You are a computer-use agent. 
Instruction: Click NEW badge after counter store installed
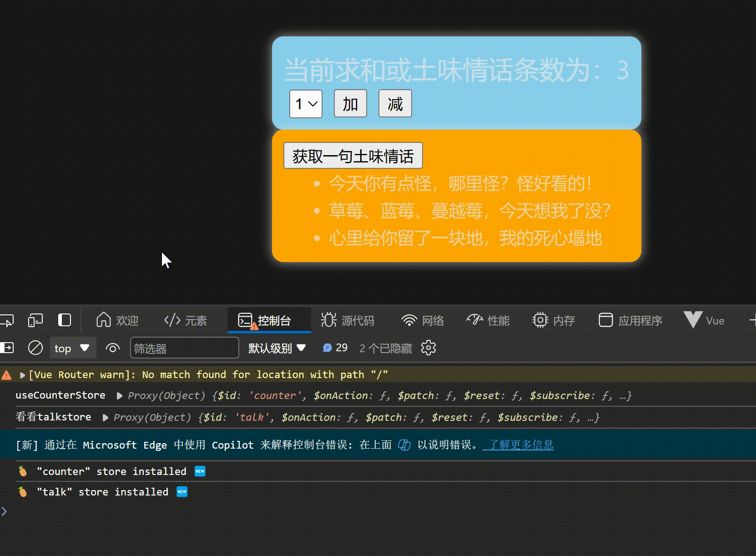200,471
